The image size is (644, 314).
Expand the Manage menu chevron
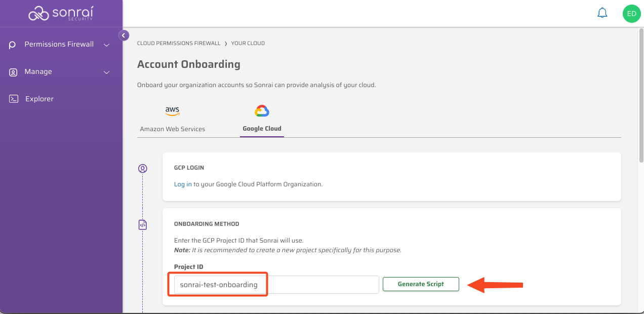[x=106, y=72]
